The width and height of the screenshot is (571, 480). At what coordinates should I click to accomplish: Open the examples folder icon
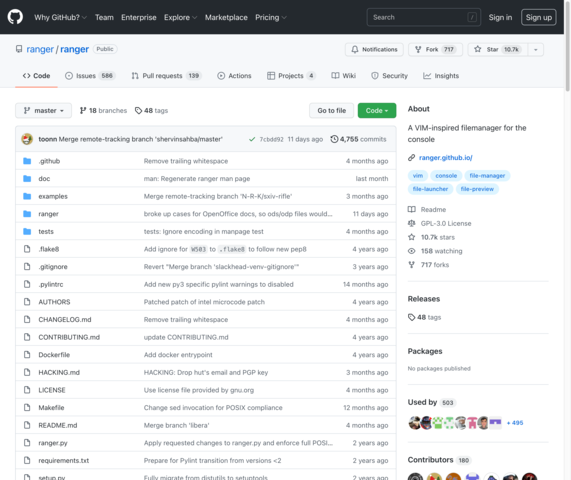coord(27,196)
